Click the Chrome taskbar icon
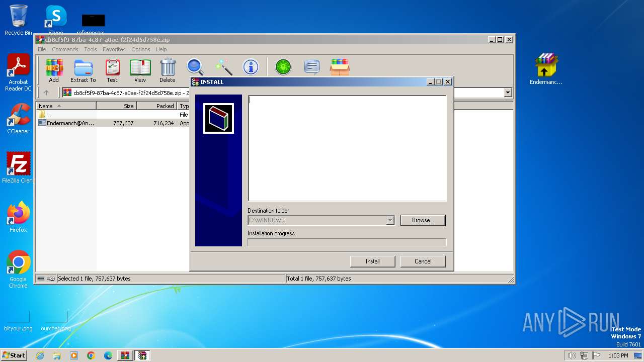 [91, 355]
